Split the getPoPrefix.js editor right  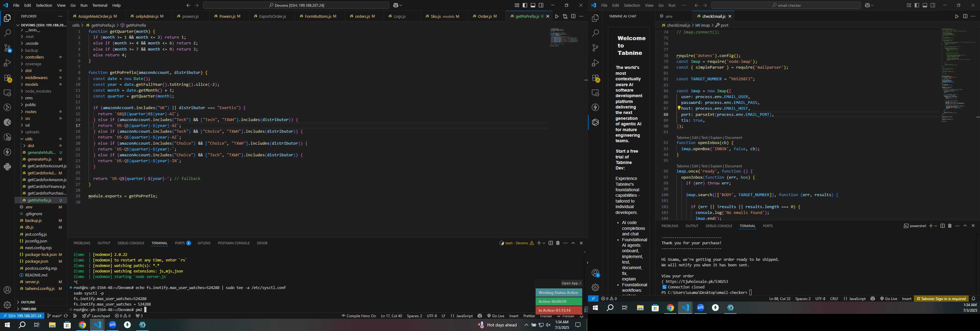tap(573, 16)
